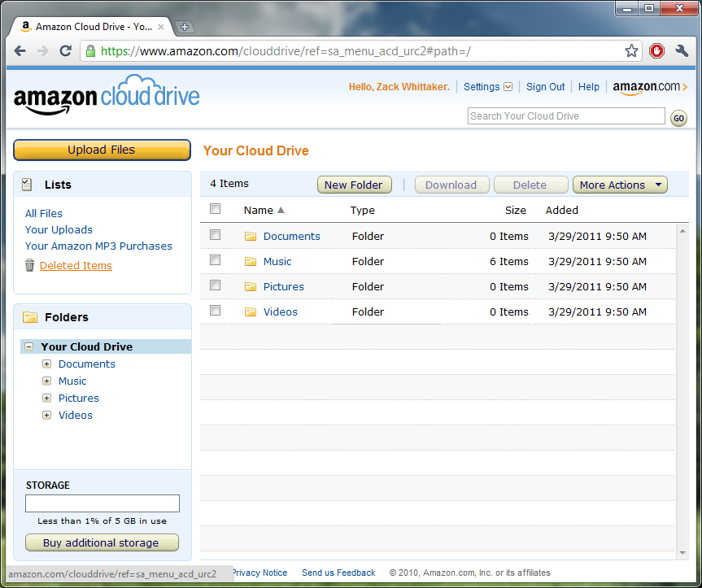Image resolution: width=702 pixels, height=588 pixels.
Task: Click the GO search button
Action: coord(678,118)
